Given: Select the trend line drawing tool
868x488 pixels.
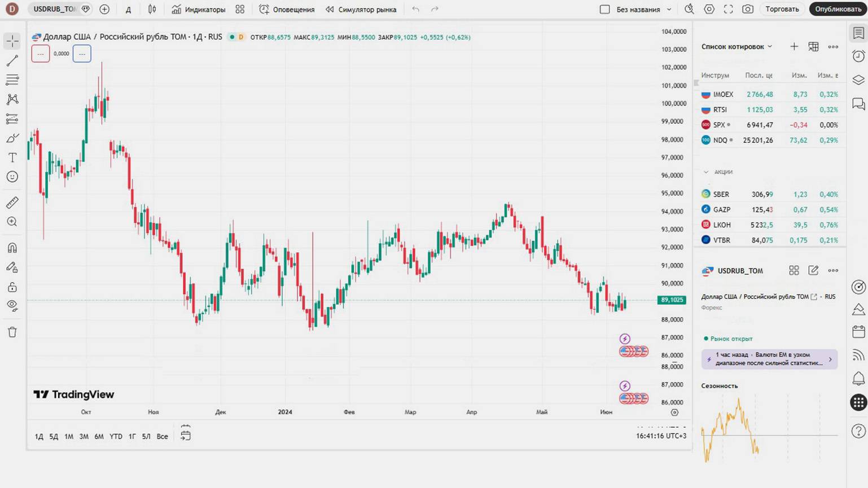Looking at the screenshot, I should click(12, 60).
